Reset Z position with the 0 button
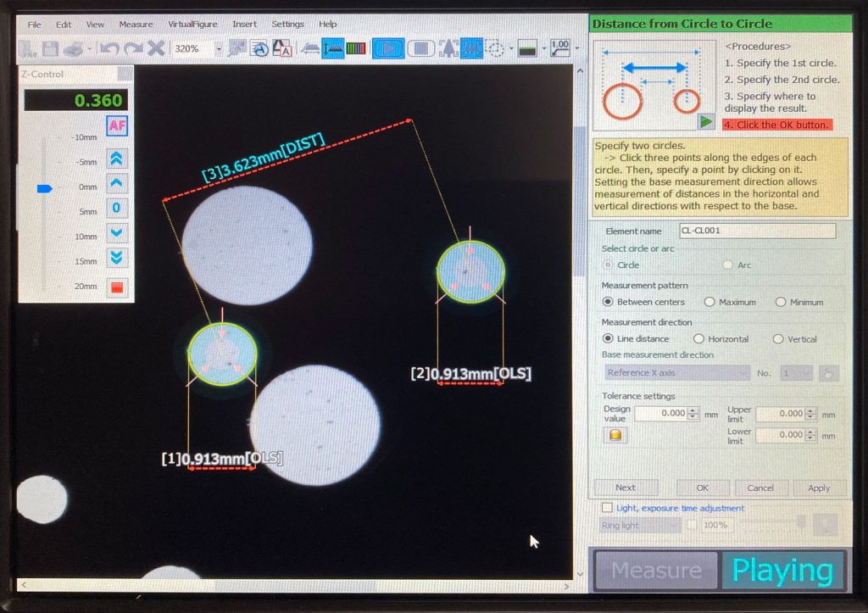The width and height of the screenshot is (868, 613). pyautogui.click(x=117, y=208)
